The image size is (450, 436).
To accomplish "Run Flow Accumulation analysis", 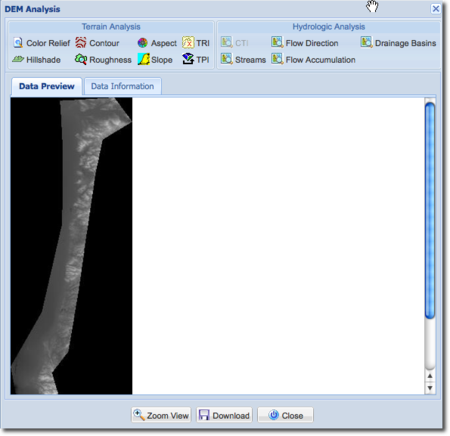I will [x=313, y=60].
